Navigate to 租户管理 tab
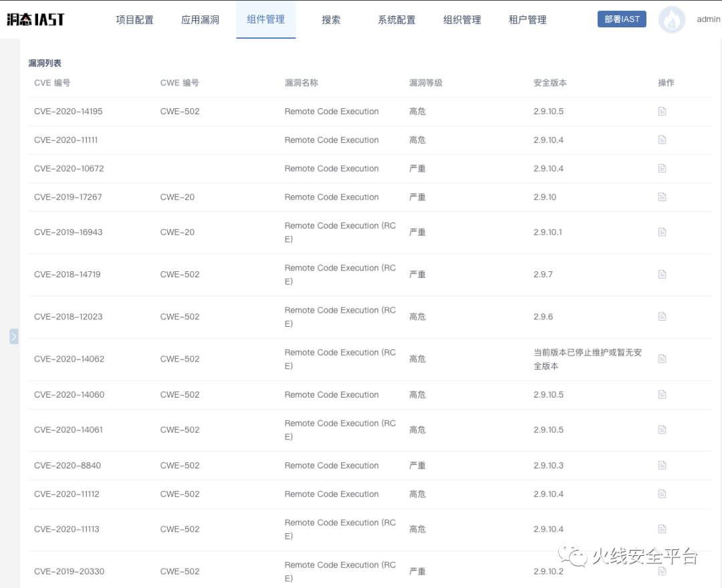722x588 pixels. click(x=527, y=20)
